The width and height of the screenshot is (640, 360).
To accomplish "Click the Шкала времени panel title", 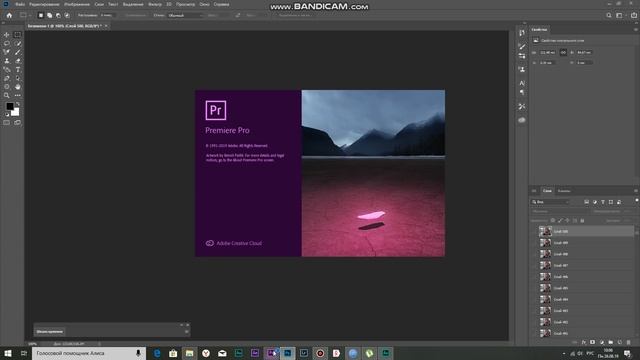I will click(50, 331).
